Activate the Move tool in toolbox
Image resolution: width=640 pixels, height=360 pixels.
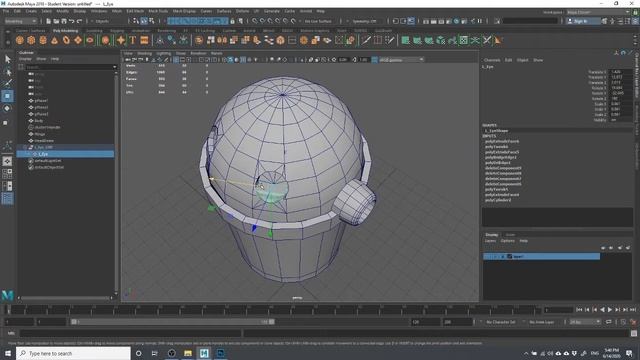7,96
